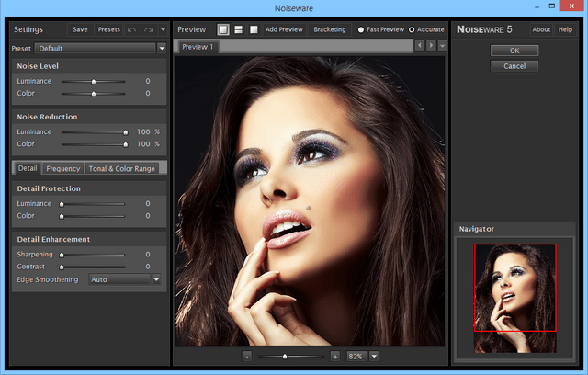Select the Accurate preview mode

(x=411, y=29)
